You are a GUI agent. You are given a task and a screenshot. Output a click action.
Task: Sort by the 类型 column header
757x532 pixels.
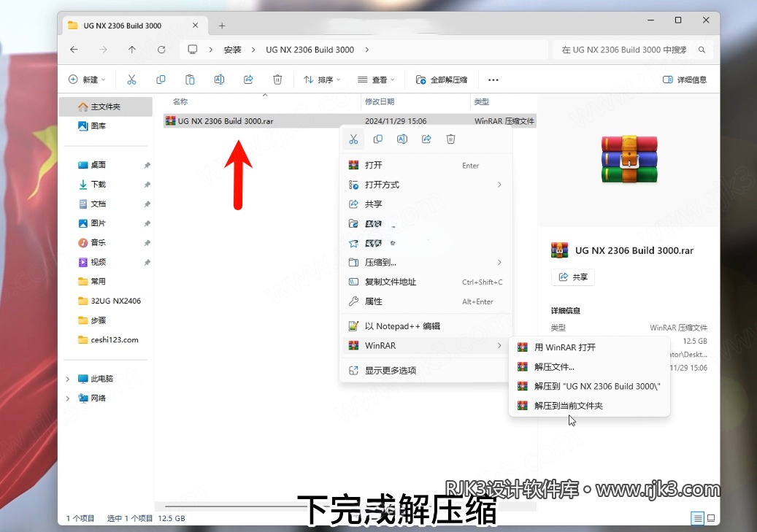click(481, 102)
